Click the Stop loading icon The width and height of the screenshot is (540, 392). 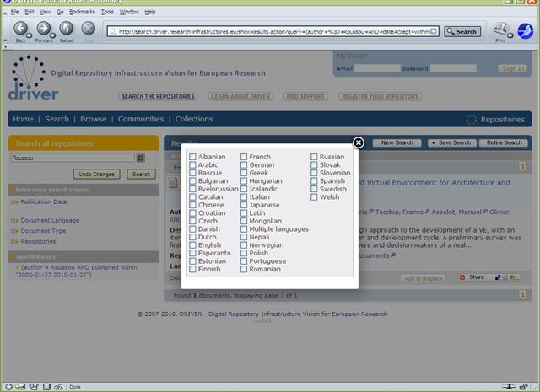tap(88, 28)
